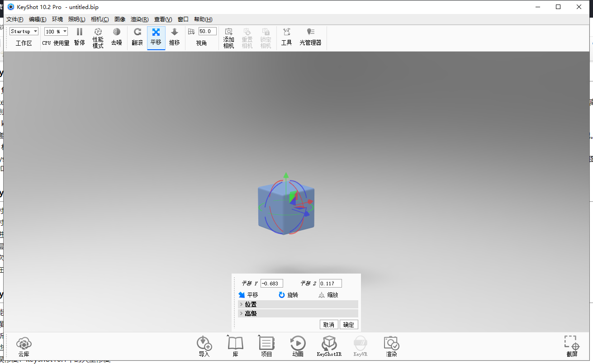Open the View (查看) menu
Image resolution: width=593 pixels, height=364 pixels.
coord(163,19)
